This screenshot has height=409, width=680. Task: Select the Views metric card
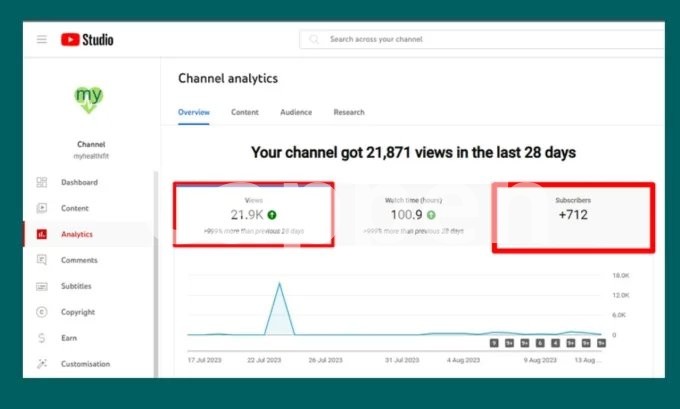[254, 215]
